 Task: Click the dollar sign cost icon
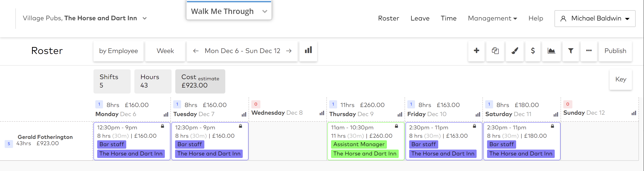tap(533, 51)
